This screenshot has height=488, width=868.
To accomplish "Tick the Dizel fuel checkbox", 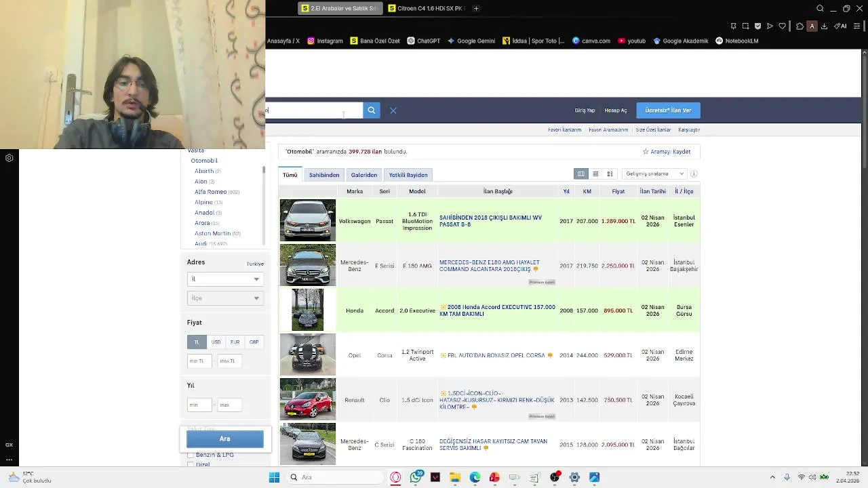I will (x=191, y=464).
